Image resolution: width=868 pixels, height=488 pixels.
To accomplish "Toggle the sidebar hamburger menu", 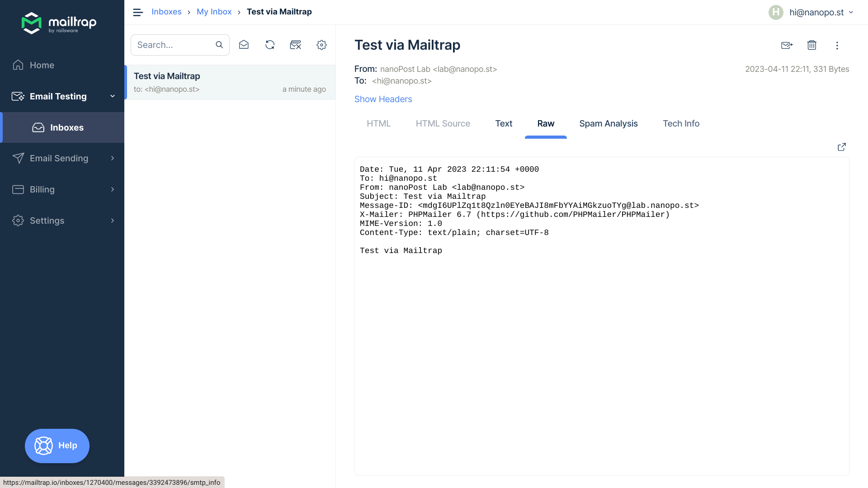I will (x=138, y=12).
